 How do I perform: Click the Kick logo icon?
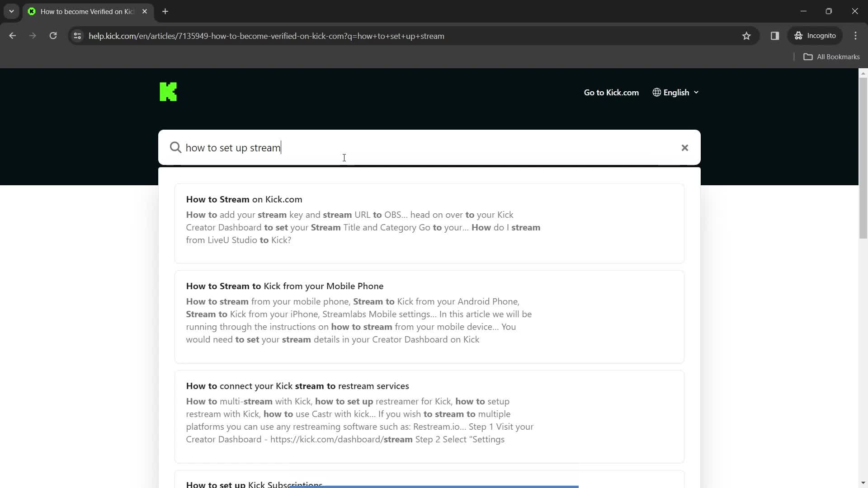tap(168, 92)
